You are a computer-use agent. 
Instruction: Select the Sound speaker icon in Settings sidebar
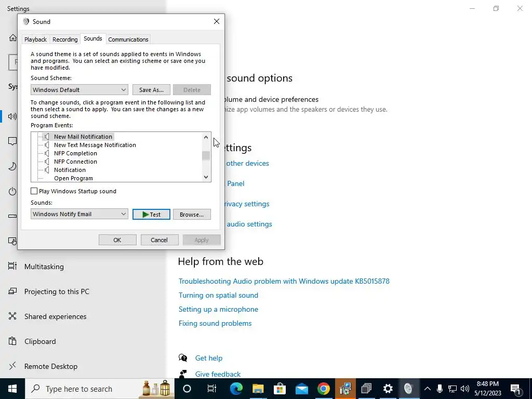coord(12,116)
